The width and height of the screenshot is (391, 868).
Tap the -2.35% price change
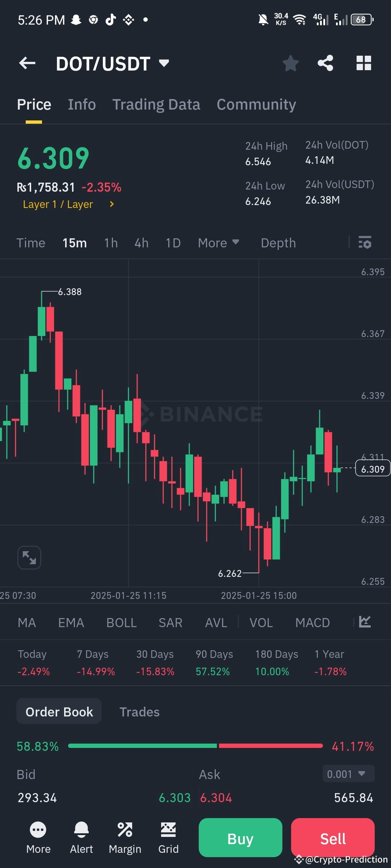coord(101,187)
